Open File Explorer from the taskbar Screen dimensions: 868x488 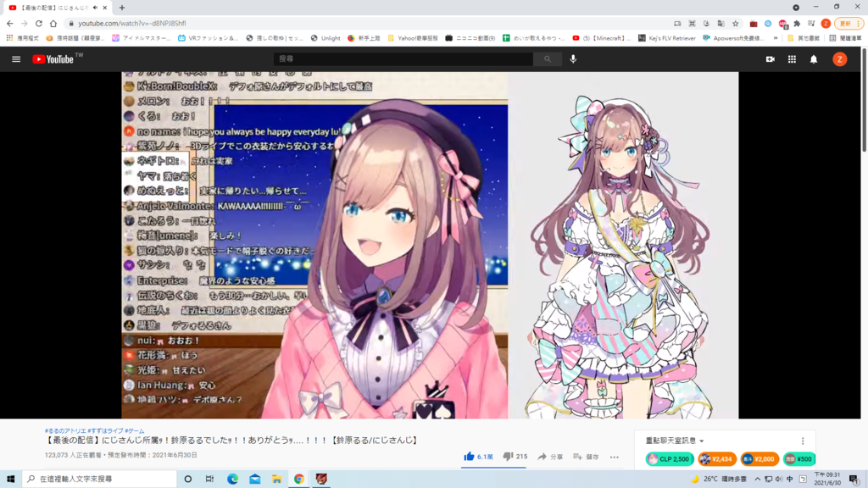277,479
